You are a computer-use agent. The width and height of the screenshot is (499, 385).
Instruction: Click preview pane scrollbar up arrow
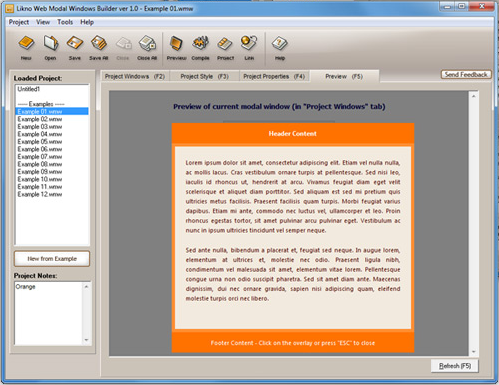pos(473,96)
